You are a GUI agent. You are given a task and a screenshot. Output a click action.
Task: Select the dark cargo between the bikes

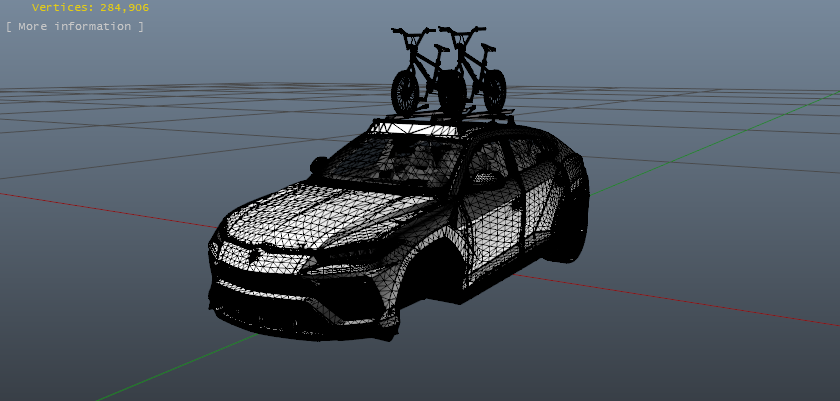point(451,97)
